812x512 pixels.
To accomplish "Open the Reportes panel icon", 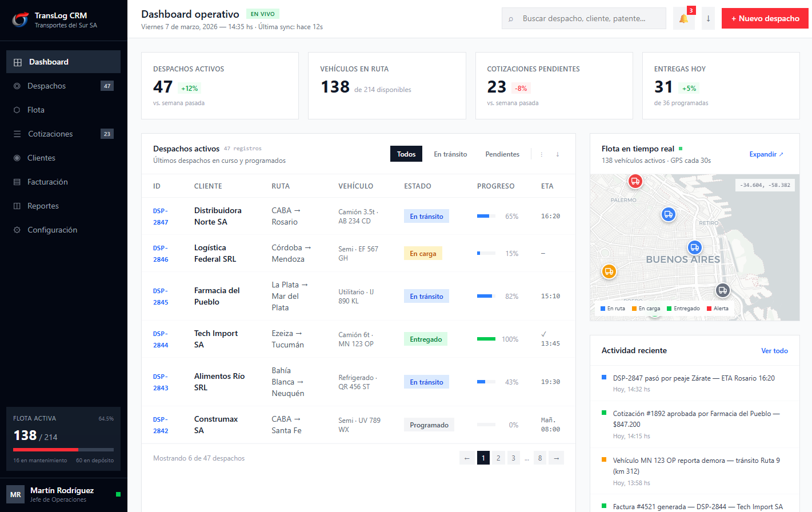I will (18, 206).
